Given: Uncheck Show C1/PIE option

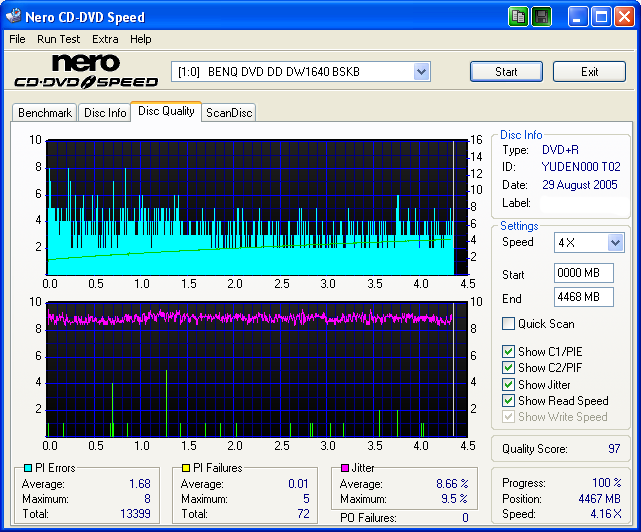Looking at the screenshot, I should [x=509, y=352].
